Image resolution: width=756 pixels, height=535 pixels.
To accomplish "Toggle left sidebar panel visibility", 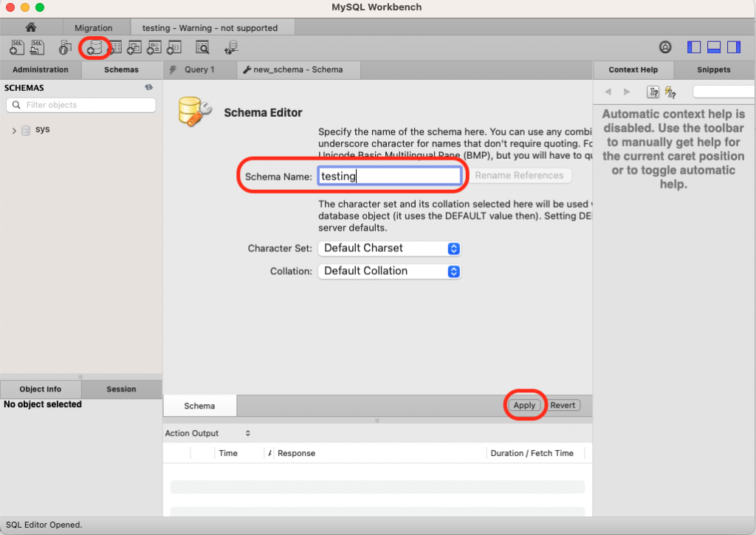I will click(694, 47).
